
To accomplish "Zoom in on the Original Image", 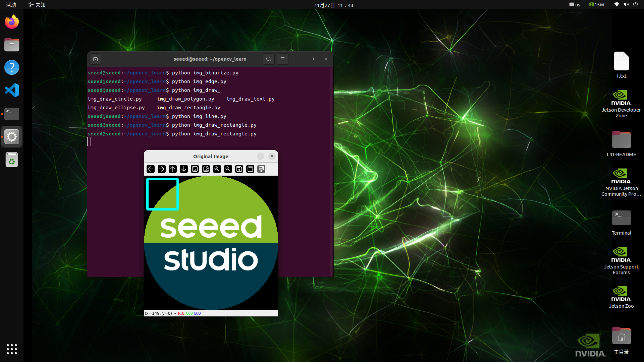I will click(x=217, y=169).
